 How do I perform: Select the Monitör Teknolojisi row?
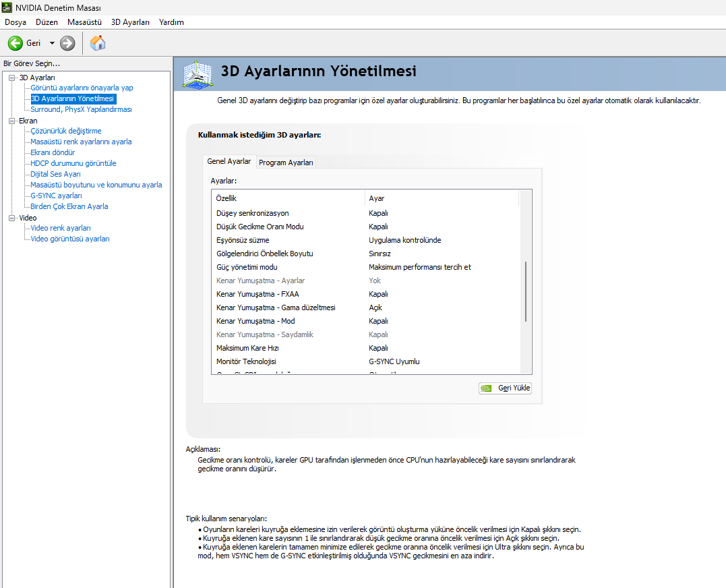[x=366, y=361]
